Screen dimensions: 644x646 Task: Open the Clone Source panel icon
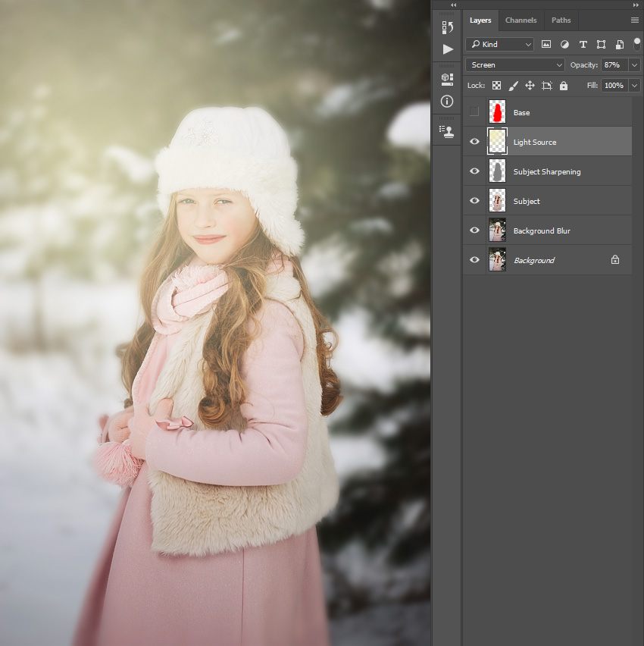(x=447, y=132)
